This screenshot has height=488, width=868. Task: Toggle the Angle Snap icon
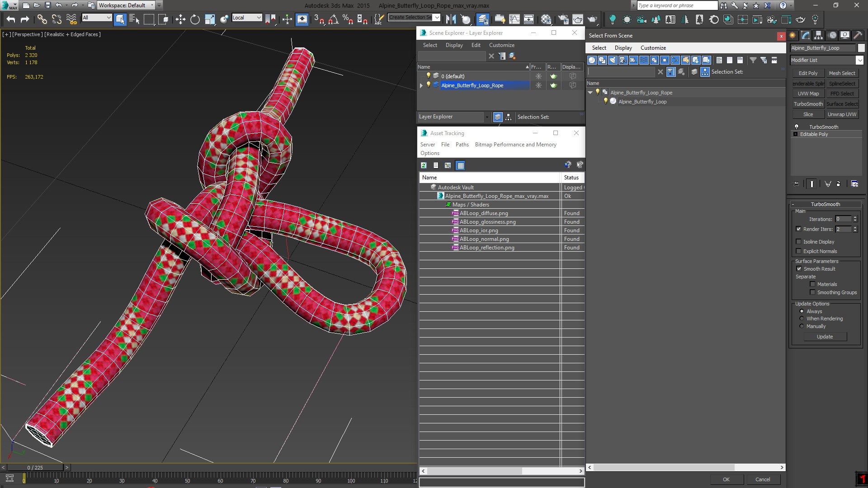tap(334, 19)
